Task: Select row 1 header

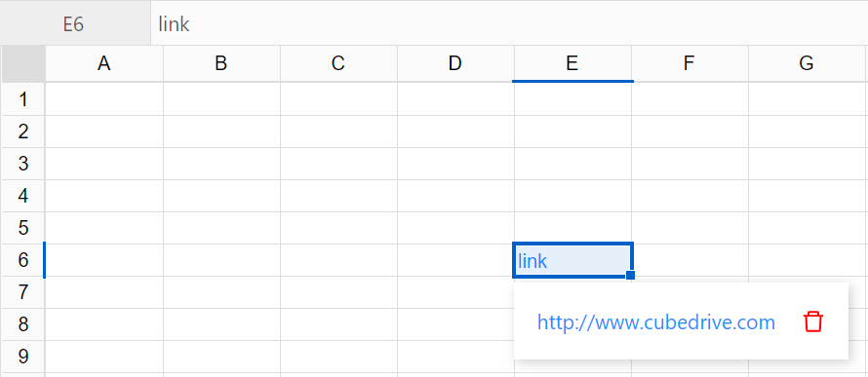Action: click(x=23, y=99)
